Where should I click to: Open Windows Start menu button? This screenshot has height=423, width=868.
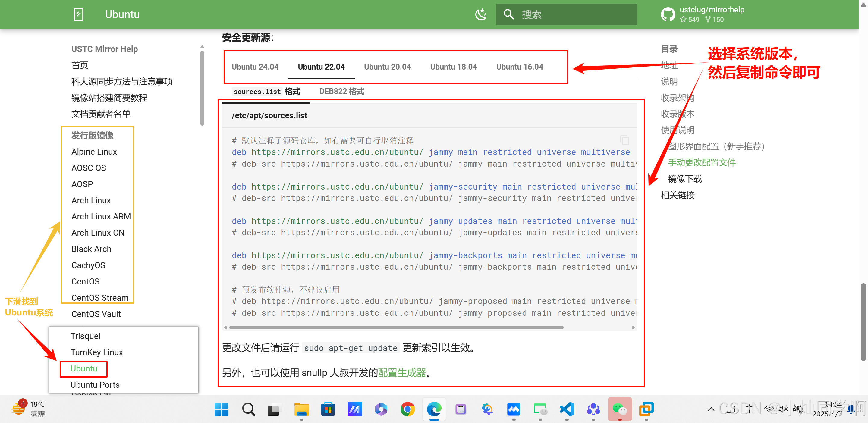click(222, 409)
